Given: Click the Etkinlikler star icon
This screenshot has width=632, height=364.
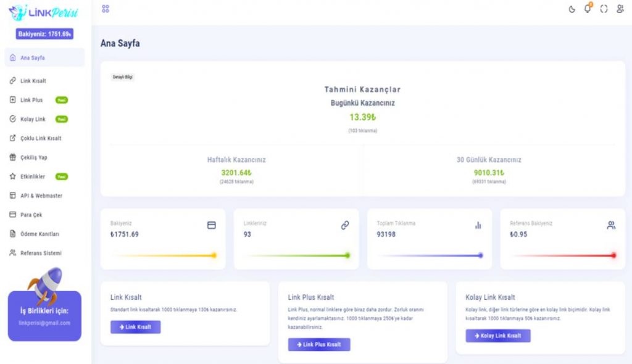Looking at the screenshot, I should point(12,176).
